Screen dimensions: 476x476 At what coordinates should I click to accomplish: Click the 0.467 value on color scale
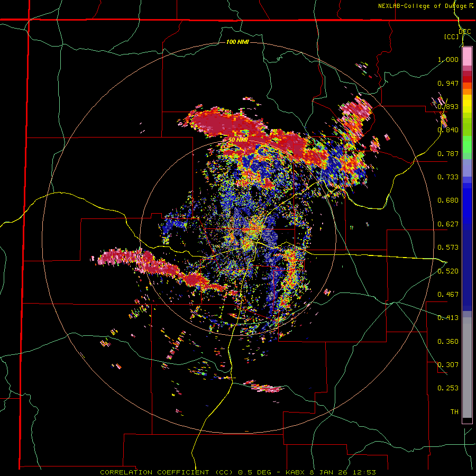pos(448,295)
